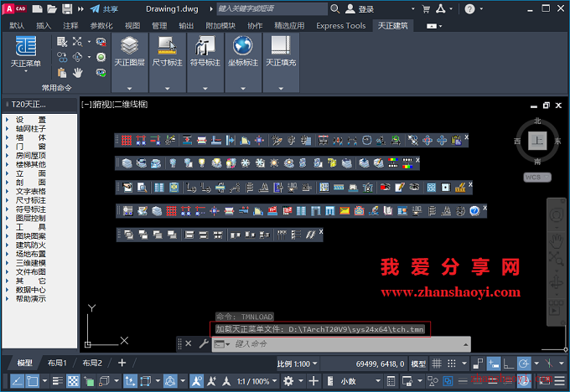Click the lightbulb layer icon in second toolbar

pyautogui.click(x=202, y=163)
